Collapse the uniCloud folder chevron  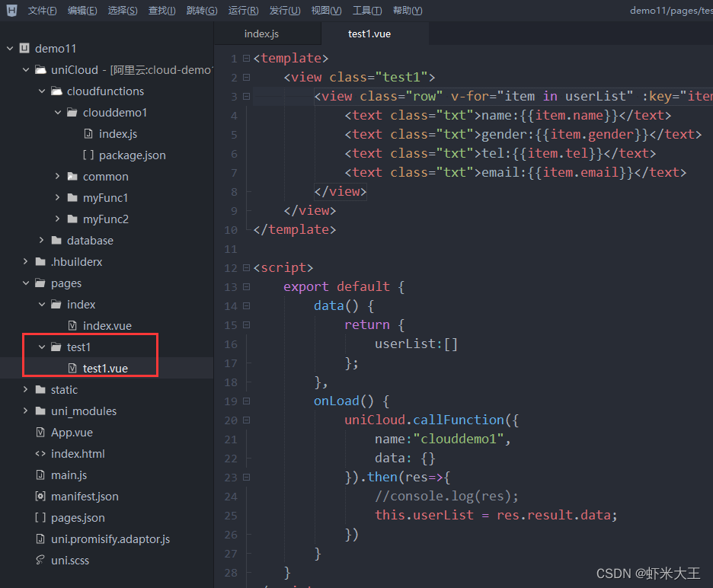pos(26,69)
